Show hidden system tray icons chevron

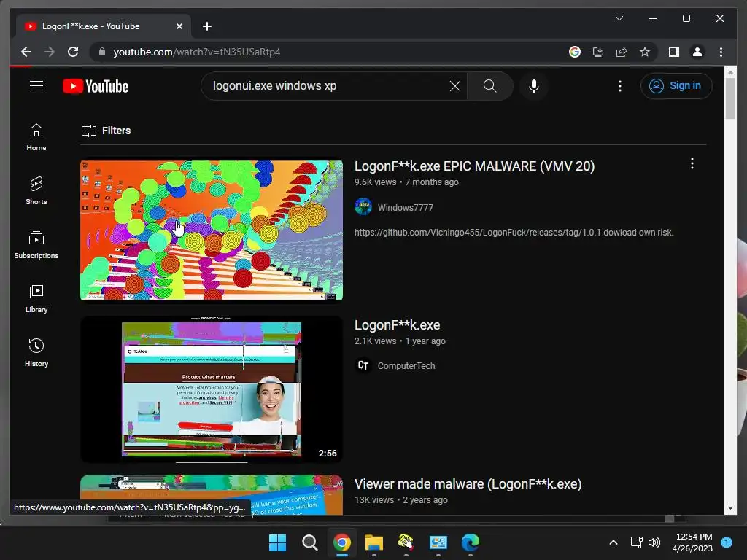tap(613, 542)
